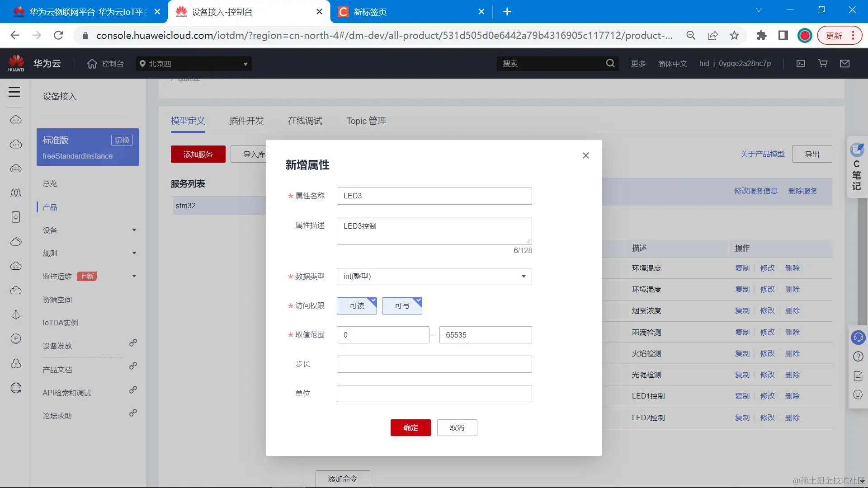Open the 设备发放 external link icon
Screen dimensions: 868x488
point(133,343)
